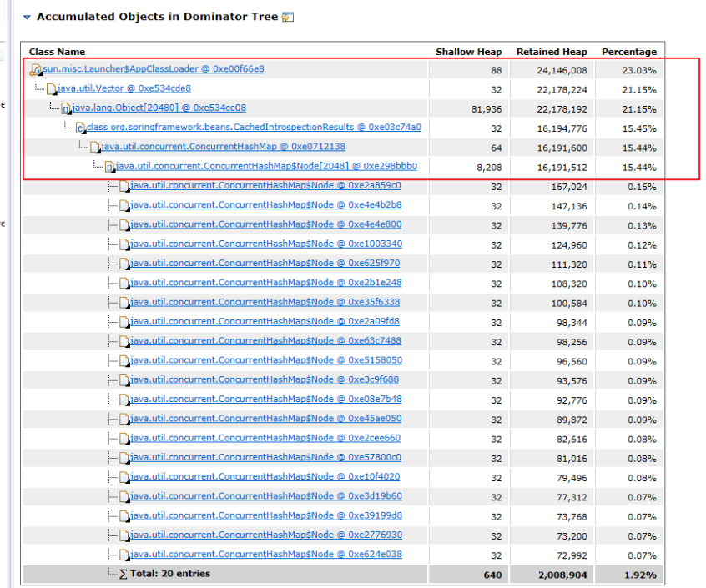Open ConcurrentHashMap$Node @ 0xe3d19b60 link
Viewport: 706px width, 588px height.
pos(266,495)
